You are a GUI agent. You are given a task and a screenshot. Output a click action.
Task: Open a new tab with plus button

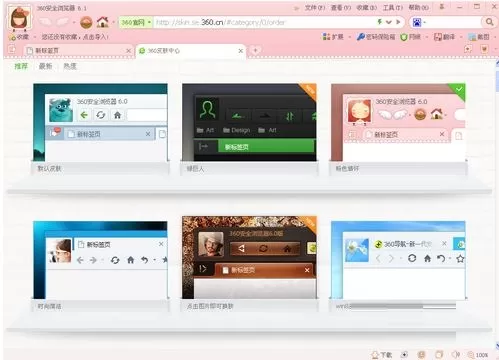click(255, 50)
